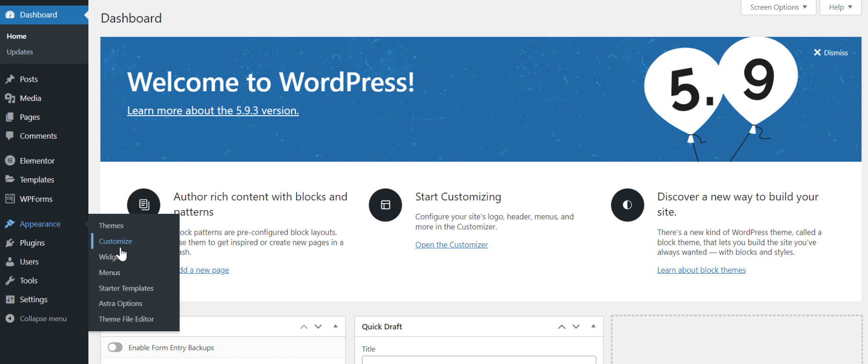
Task: Move Quick Draft widget up
Action: click(562, 327)
